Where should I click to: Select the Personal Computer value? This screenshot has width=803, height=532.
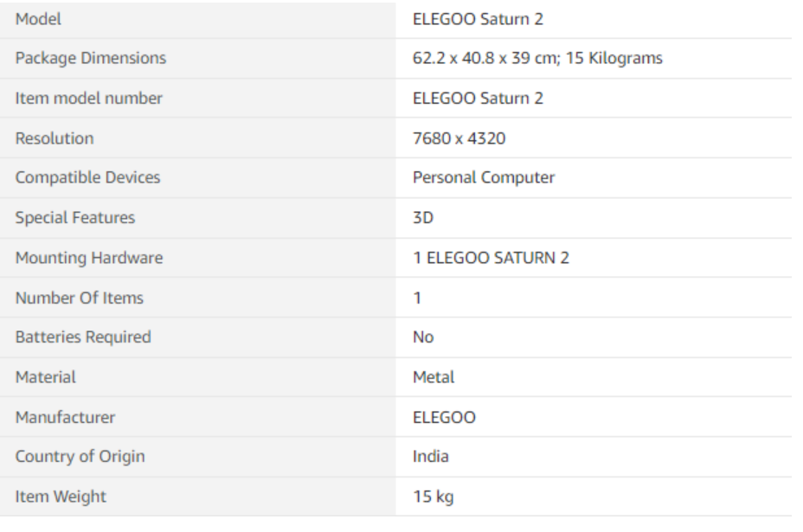[x=484, y=177]
